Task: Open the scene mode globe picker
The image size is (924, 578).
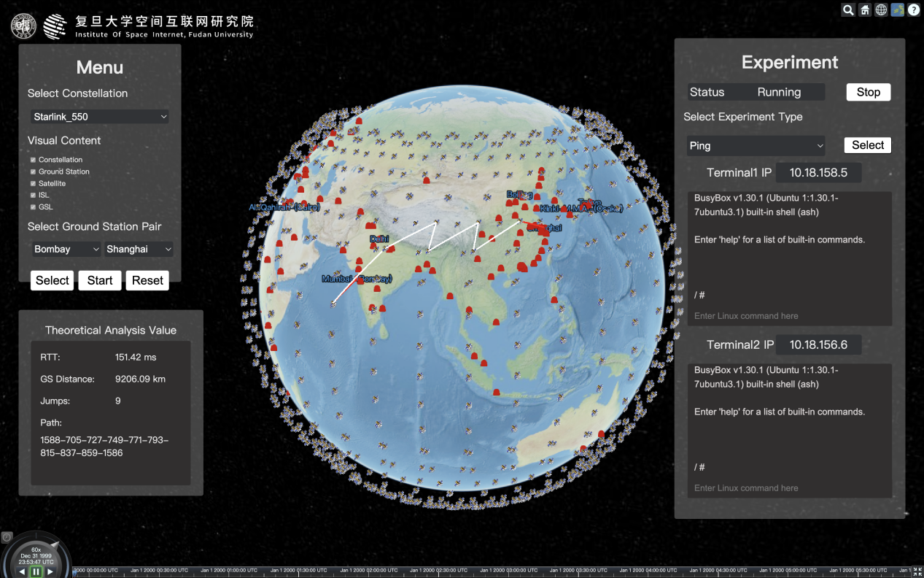Action: pos(881,10)
